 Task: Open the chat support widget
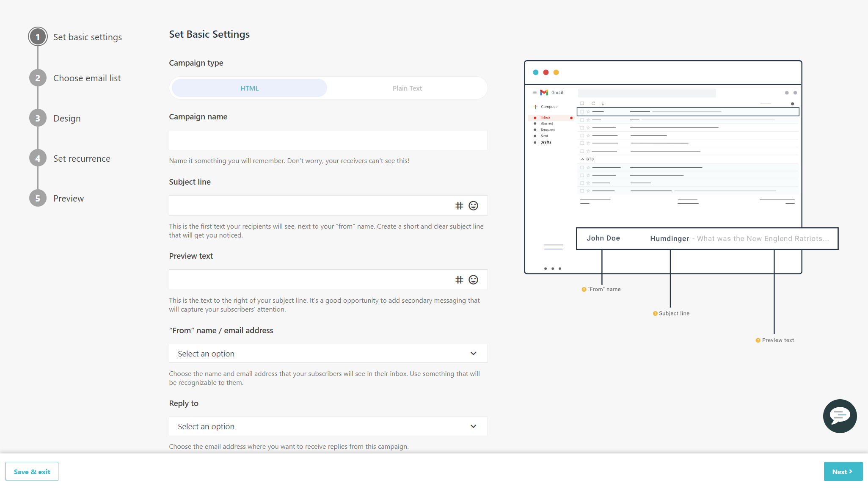coord(840,416)
